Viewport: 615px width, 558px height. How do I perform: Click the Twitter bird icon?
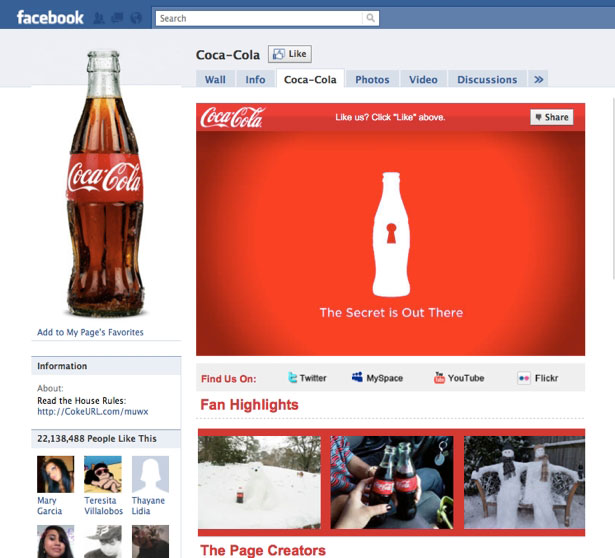[x=292, y=377]
